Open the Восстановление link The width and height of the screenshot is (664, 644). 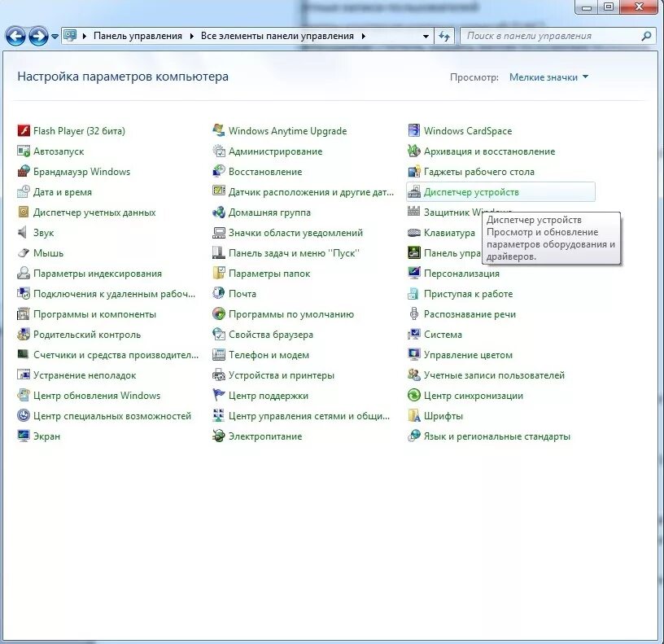pos(265,172)
